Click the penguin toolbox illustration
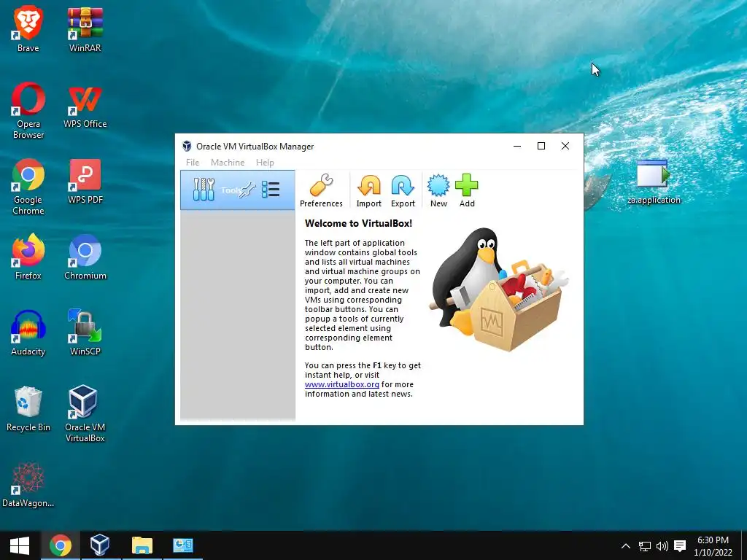 point(498,289)
